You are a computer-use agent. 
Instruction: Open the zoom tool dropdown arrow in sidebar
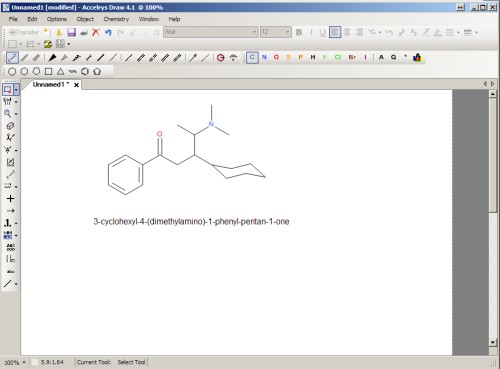pyautogui.click(x=16, y=114)
